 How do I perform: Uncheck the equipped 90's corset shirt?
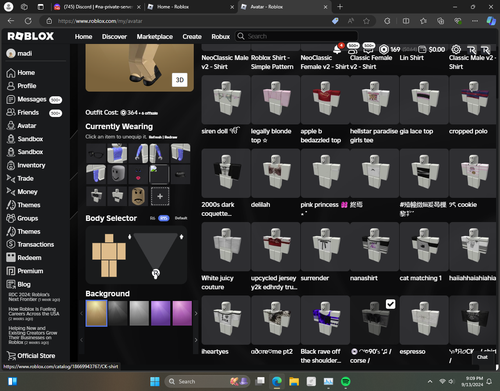tap(390, 304)
